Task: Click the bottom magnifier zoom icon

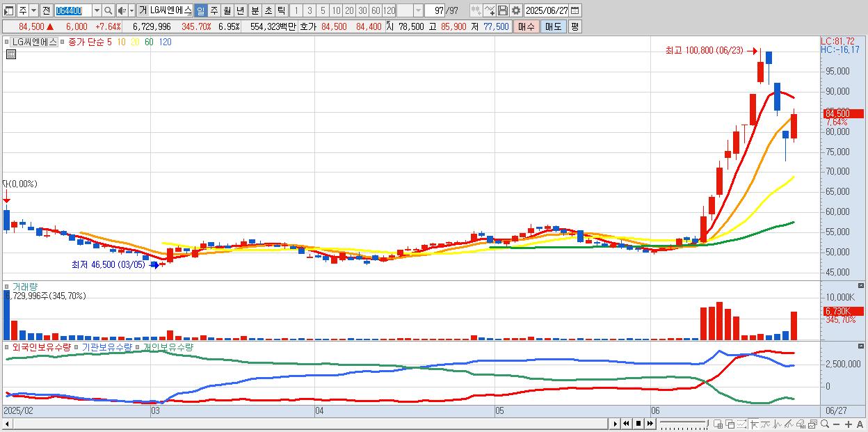Action: coord(825,424)
